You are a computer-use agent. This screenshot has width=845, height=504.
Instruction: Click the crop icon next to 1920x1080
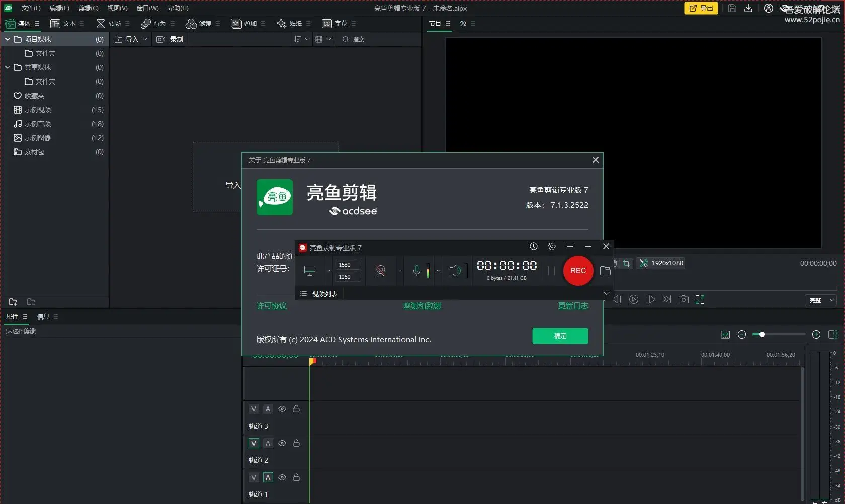pyautogui.click(x=627, y=263)
